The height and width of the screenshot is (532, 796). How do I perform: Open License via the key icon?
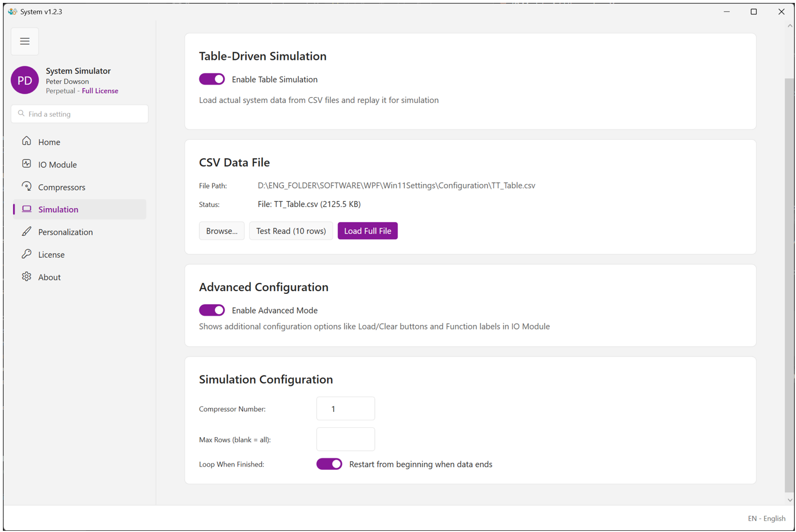pyautogui.click(x=26, y=254)
